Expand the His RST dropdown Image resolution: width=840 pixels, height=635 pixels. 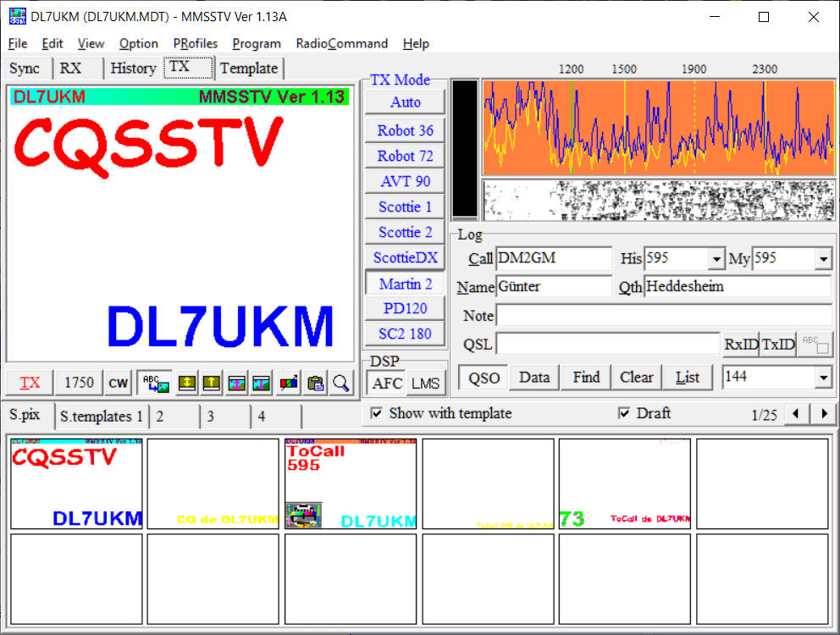click(x=717, y=259)
